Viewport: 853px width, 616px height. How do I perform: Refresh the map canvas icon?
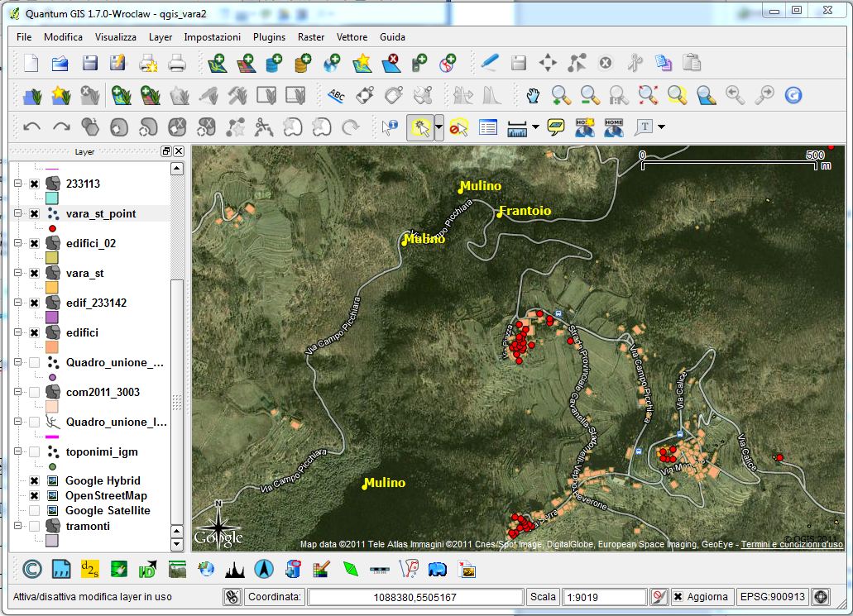793,96
